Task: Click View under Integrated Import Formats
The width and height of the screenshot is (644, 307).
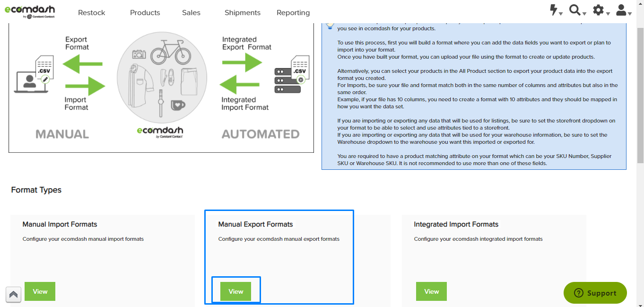Action: 431,291
